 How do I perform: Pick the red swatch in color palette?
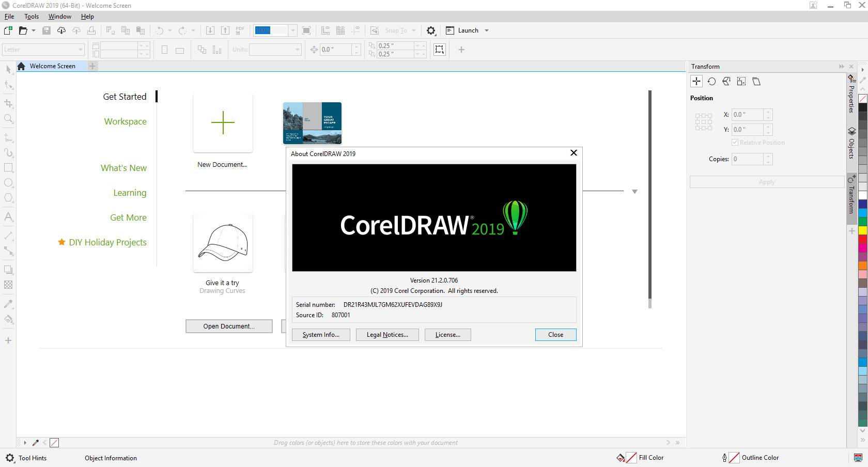[863, 238]
